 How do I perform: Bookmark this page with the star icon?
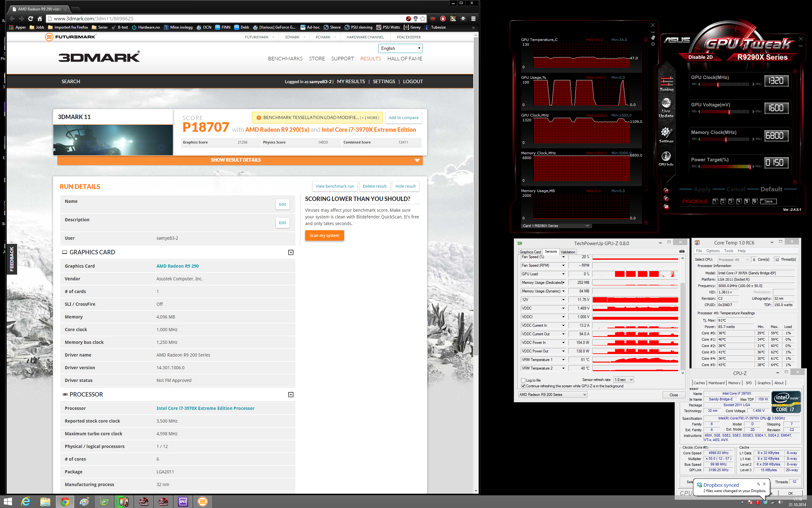(423, 18)
